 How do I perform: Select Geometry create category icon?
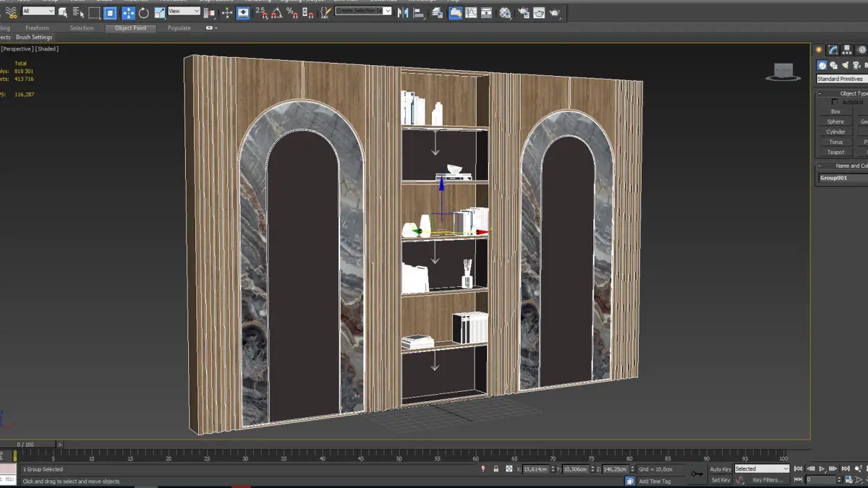(x=822, y=65)
